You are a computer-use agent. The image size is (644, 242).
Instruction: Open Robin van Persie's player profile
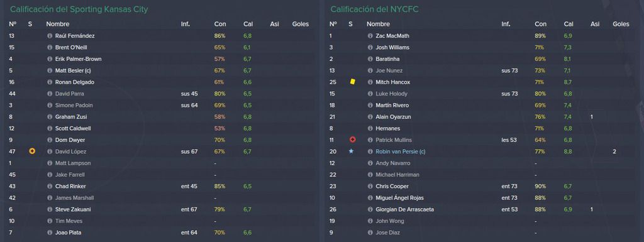[401, 151]
